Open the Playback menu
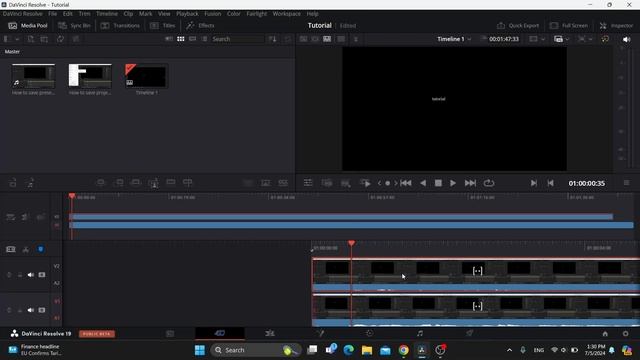 tap(187, 13)
